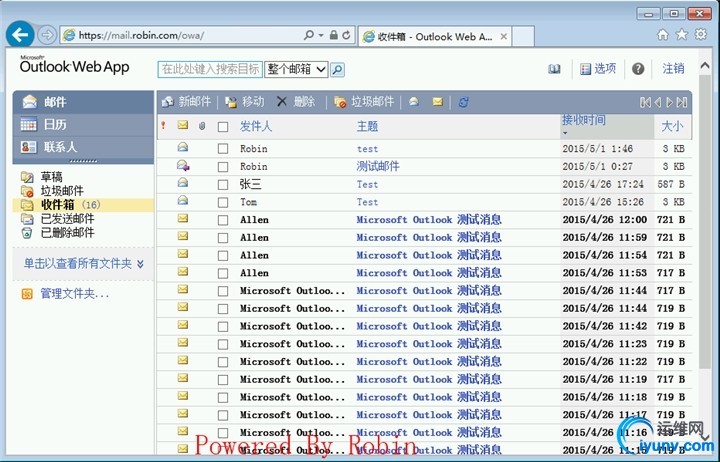This screenshot has height=462, width=720.
Task: Jump to first page of messages
Action: [645, 102]
